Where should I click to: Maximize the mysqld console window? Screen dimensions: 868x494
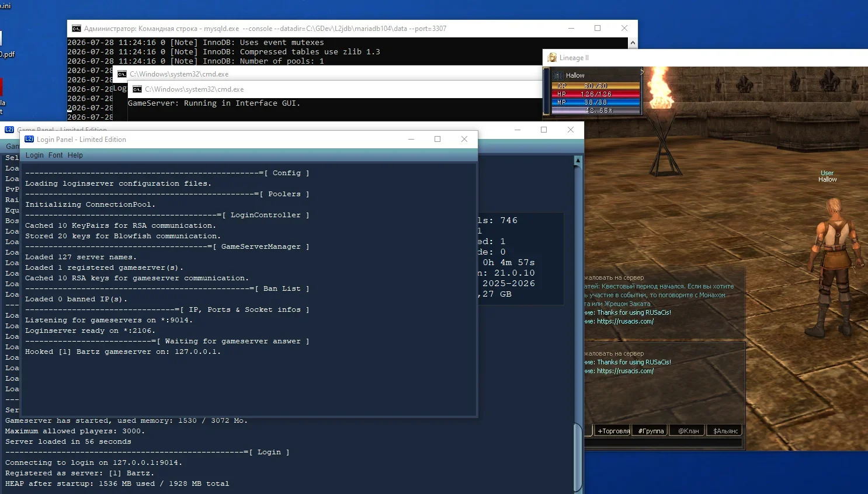click(x=598, y=28)
